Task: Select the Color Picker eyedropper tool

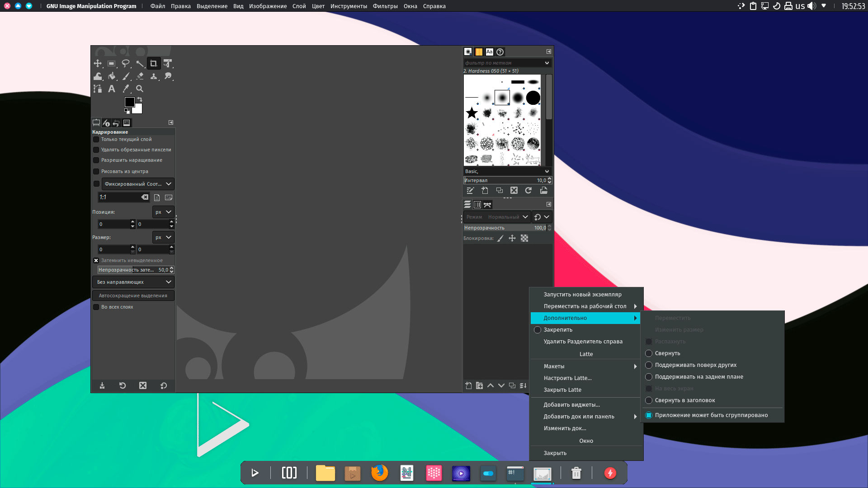Action: click(126, 89)
